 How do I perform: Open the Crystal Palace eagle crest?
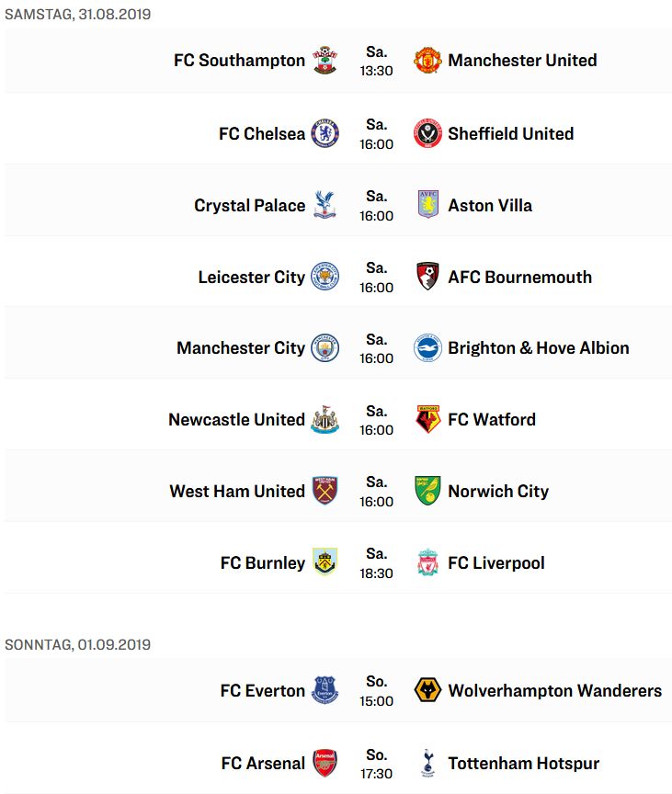coord(325,205)
